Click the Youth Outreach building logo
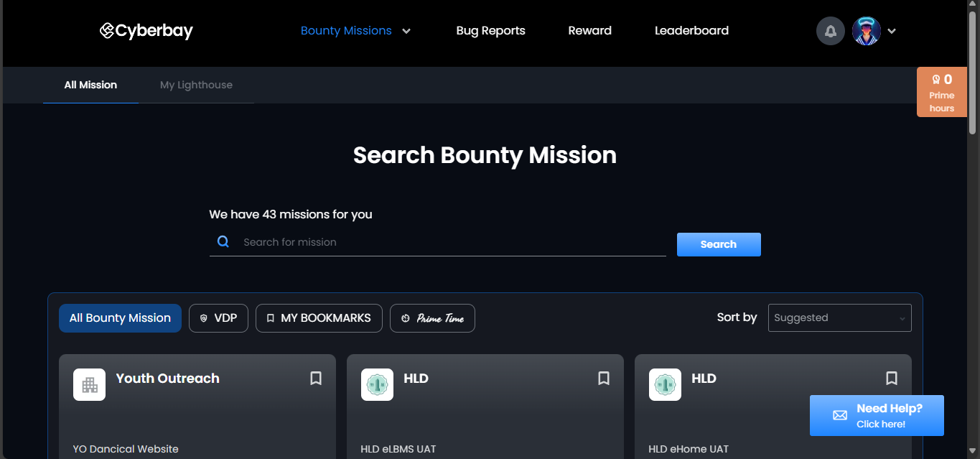Screen dimensions: 980x459 (89, 384)
